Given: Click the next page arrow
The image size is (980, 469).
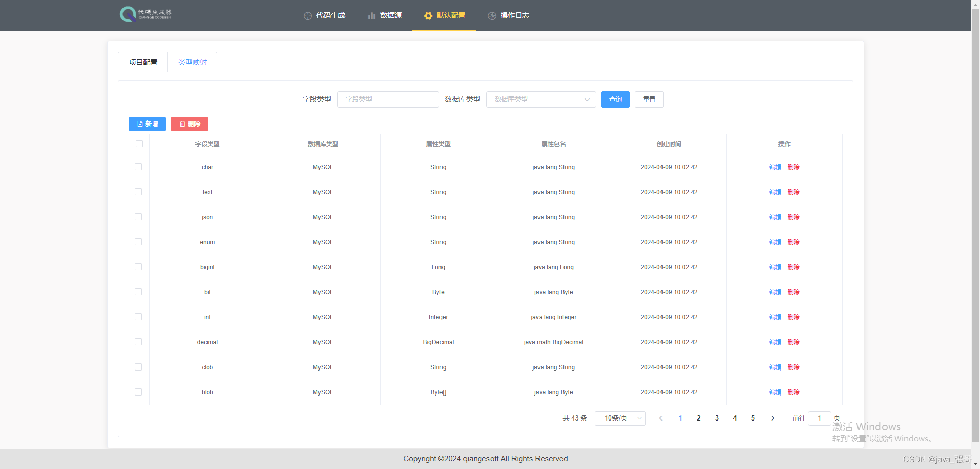Looking at the screenshot, I should (773, 418).
